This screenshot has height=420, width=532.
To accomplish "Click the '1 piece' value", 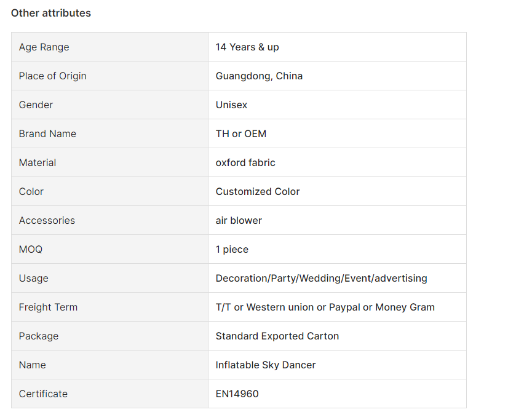I will (x=232, y=249).
